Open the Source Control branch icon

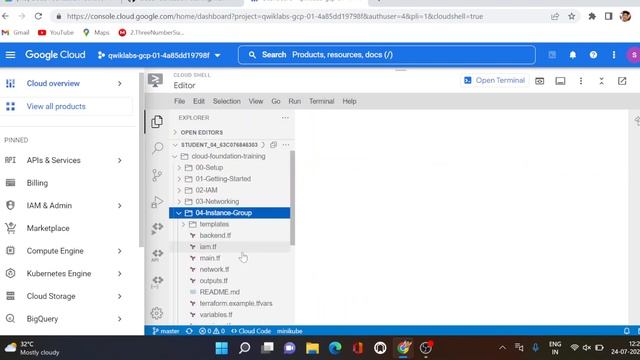(x=157, y=175)
